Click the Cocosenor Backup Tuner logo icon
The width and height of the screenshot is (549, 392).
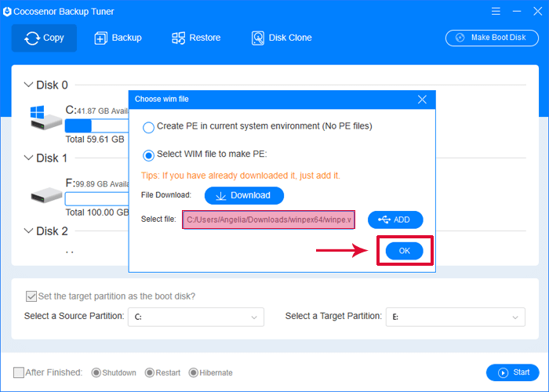click(x=7, y=12)
